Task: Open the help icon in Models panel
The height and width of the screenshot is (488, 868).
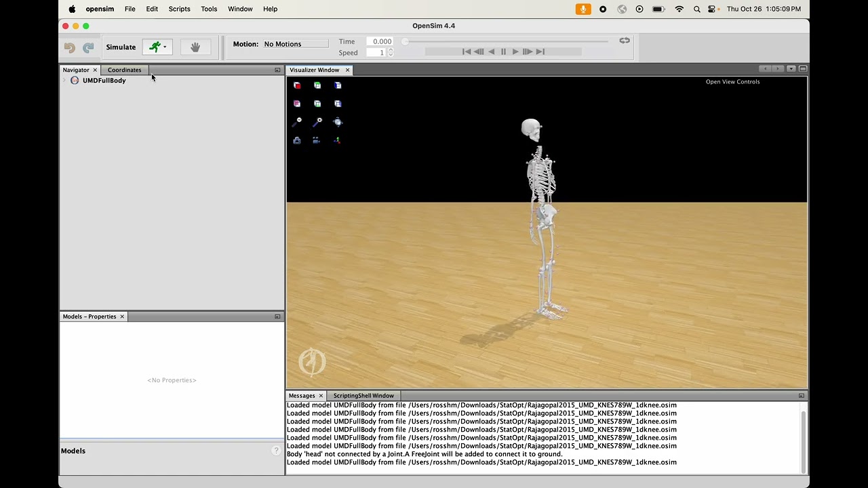Action: point(276,451)
